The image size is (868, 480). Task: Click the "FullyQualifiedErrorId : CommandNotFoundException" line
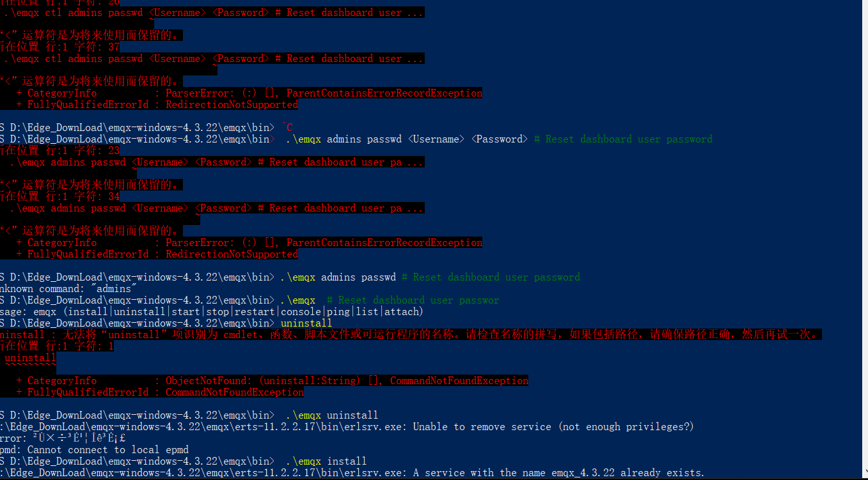pyautogui.click(x=160, y=392)
